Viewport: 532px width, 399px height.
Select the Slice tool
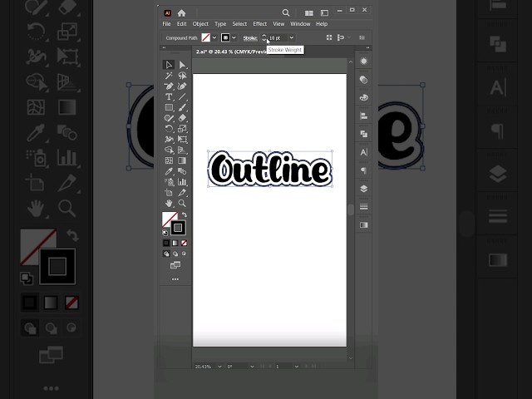pyautogui.click(x=182, y=193)
